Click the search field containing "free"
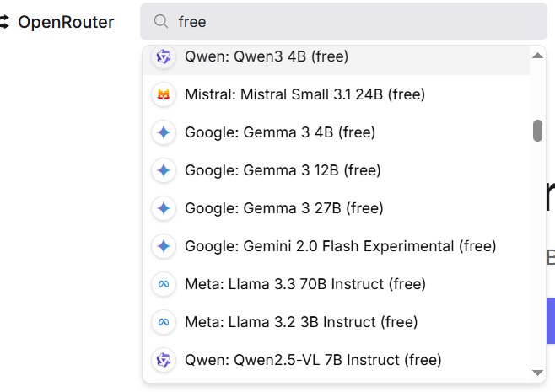This screenshot has height=392, width=555. point(354,22)
